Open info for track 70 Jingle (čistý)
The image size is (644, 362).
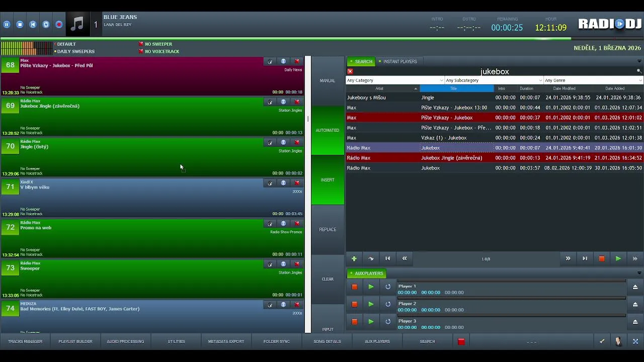point(283,143)
